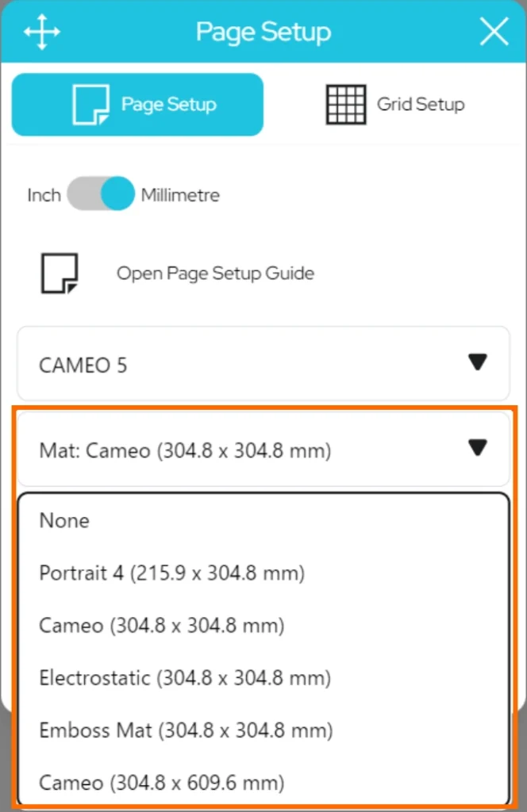Switch to the Grid Setup tab
The image size is (527, 812).
point(395,105)
